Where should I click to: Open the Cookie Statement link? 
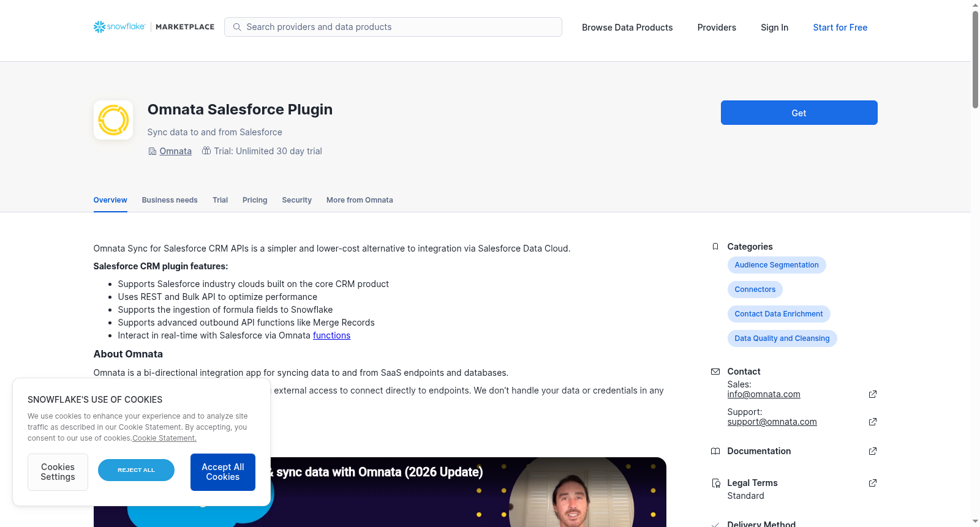pos(164,438)
